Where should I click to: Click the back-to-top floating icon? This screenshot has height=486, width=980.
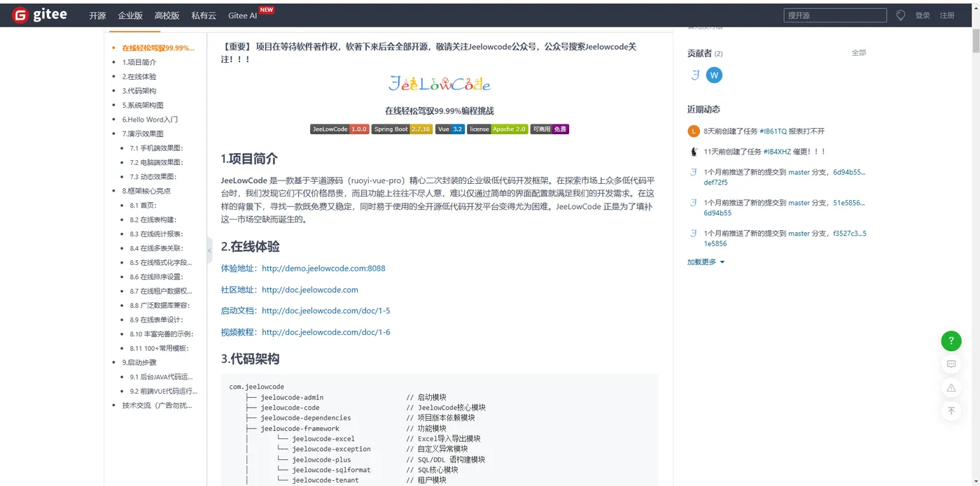click(x=951, y=410)
